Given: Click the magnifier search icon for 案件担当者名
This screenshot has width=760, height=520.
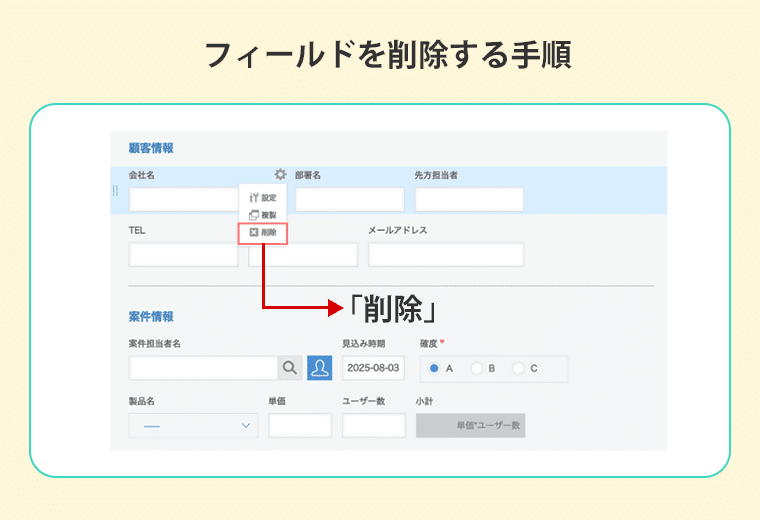Looking at the screenshot, I should [290, 368].
